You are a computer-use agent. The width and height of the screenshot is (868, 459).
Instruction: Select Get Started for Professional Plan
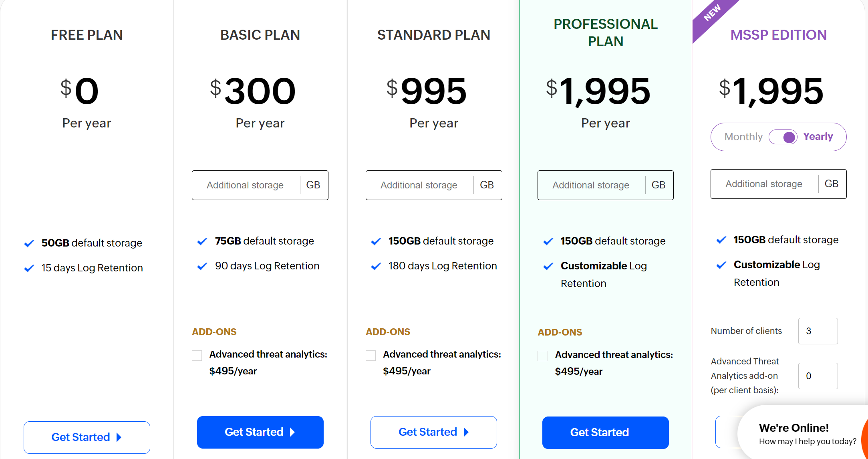click(x=605, y=433)
